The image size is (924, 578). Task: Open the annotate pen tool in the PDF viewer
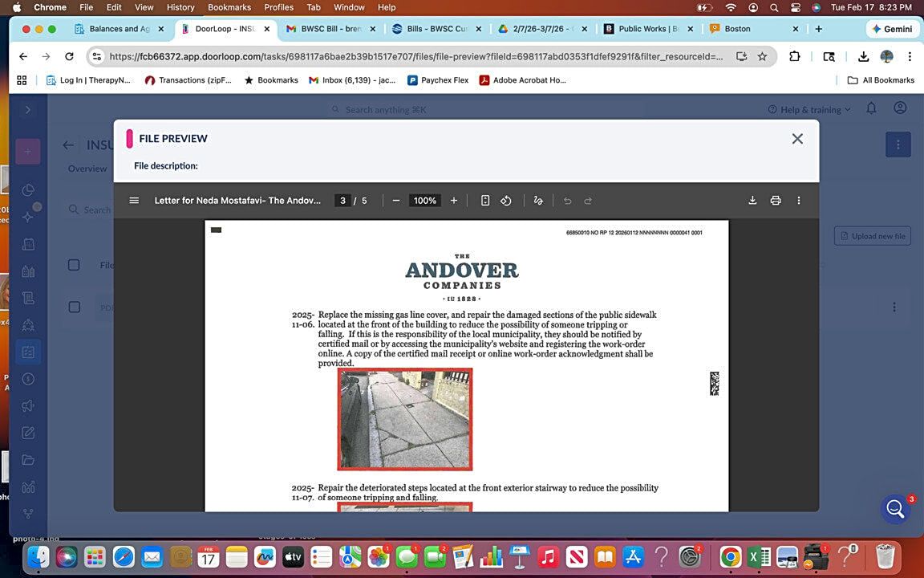point(538,200)
